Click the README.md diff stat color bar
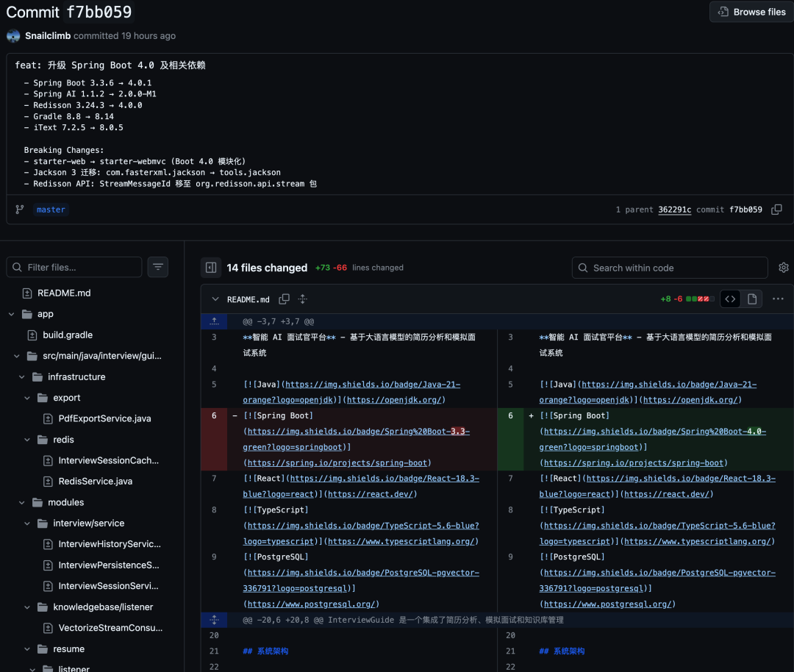 tap(700, 299)
